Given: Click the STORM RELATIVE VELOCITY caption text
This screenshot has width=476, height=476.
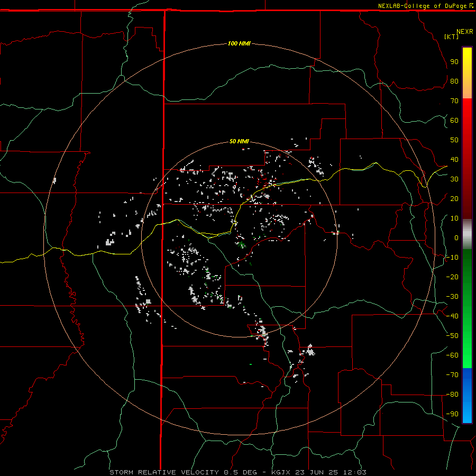Looking at the screenshot, I should pos(164,472).
